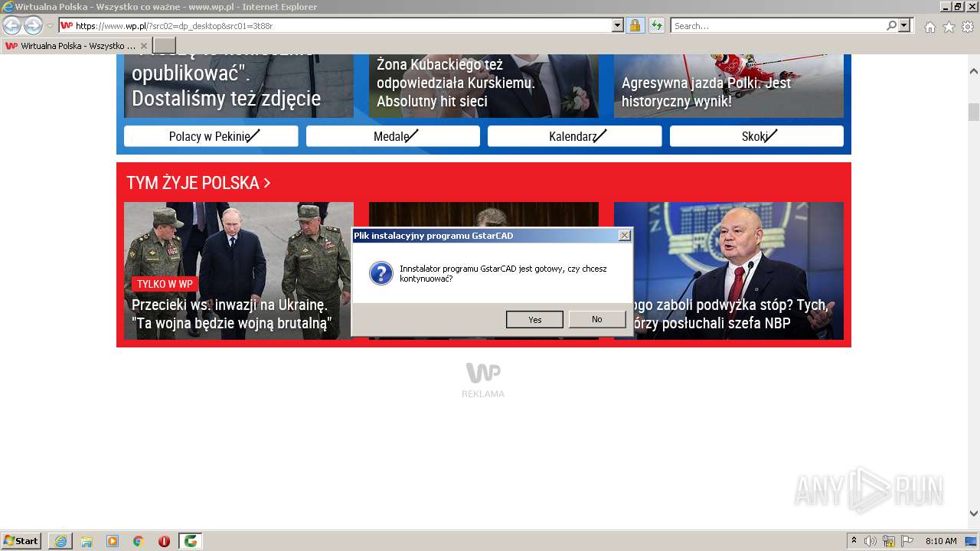The width and height of the screenshot is (980, 551).
Task: Close the Wirtualna Polska tab
Action: click(144, 46)
